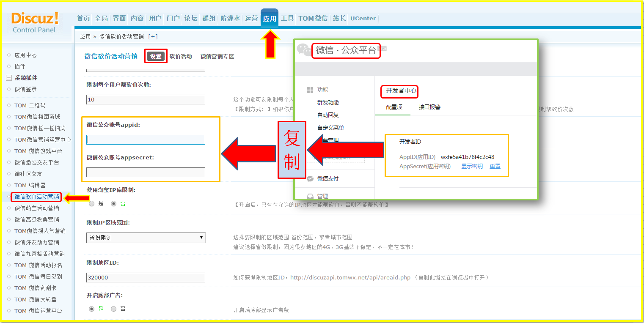The image size is (644, 323).
Task: Open the 防灌水 top menu
Action: point(230,19)
